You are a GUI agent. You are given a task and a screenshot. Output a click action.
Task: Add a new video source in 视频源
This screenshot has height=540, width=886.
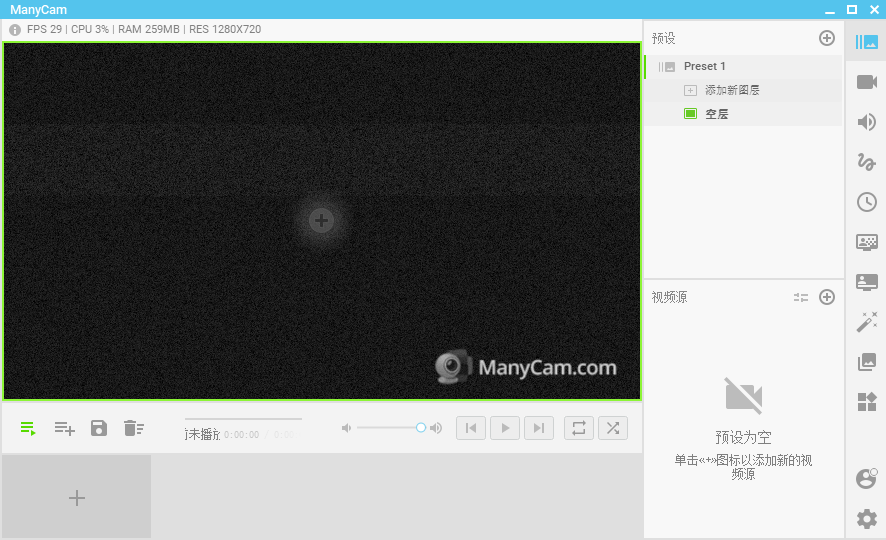click(827, 297)
